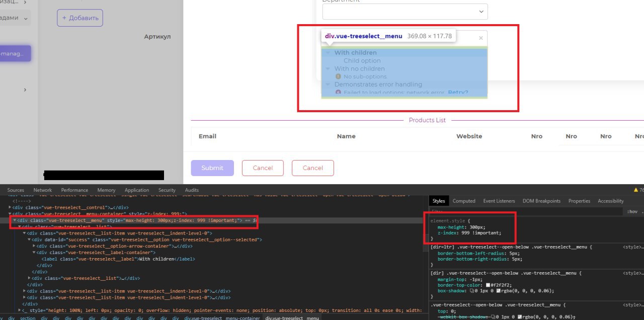Select section in the DOM breadcrumb
Screen dimensions: 644x320
(28, 318)
